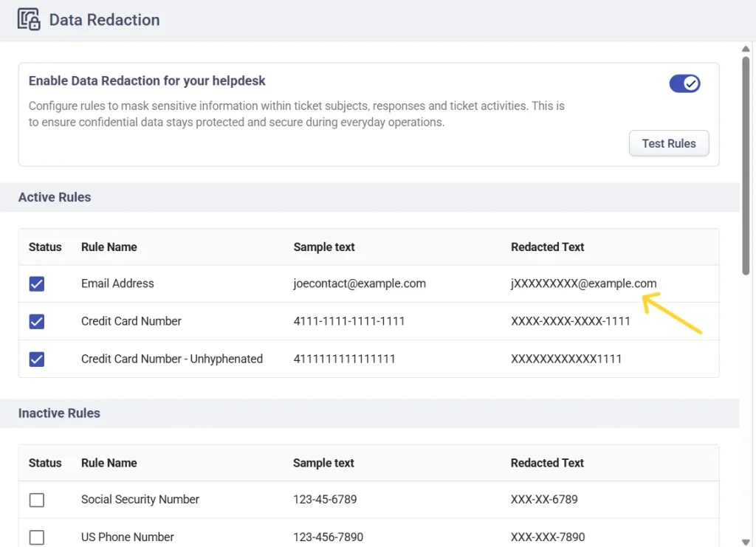
Task: Click the checkmark inside the enable toggle
Action: [x=691, y=83]
